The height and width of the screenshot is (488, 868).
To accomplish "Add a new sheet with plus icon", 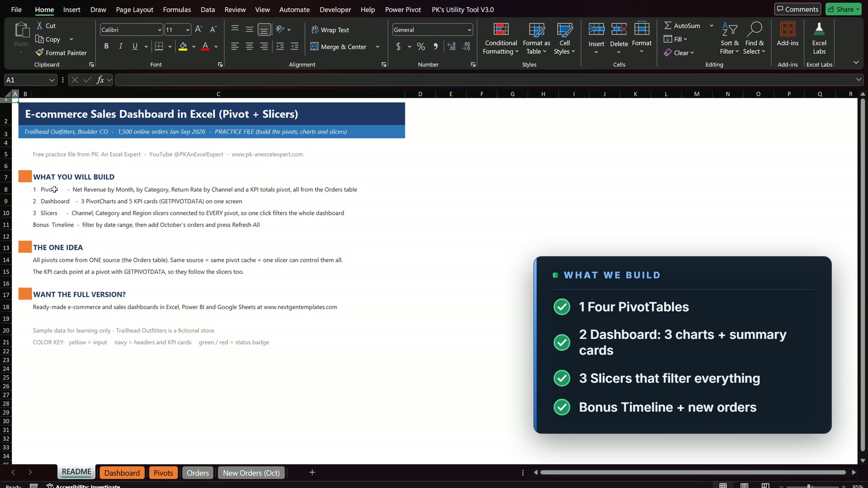I will [312, 472].
